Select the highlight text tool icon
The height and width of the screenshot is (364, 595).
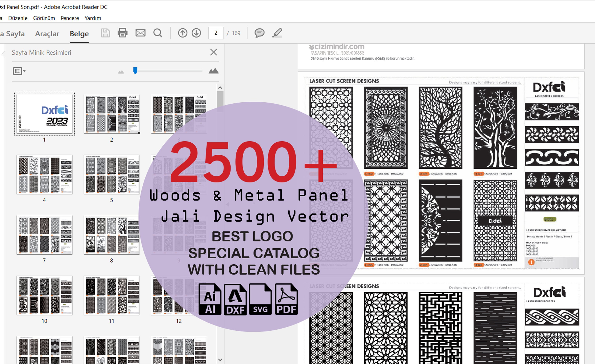[x=277, y=33]
